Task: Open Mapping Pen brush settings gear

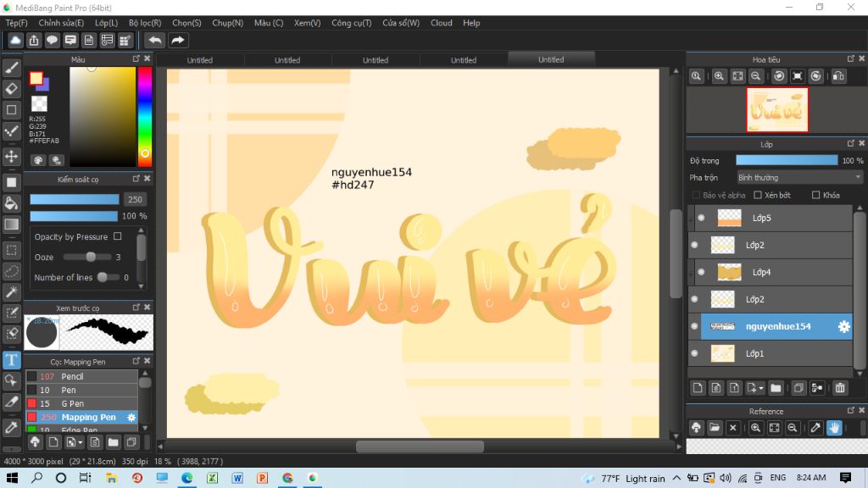Action: pos(131,417)
